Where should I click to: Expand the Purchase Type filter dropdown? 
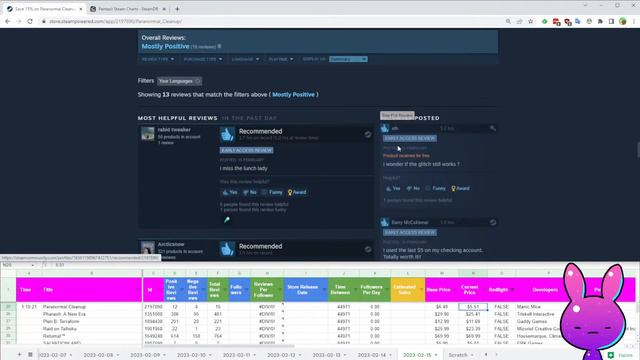pyautogui.click(x=203, y=59)
